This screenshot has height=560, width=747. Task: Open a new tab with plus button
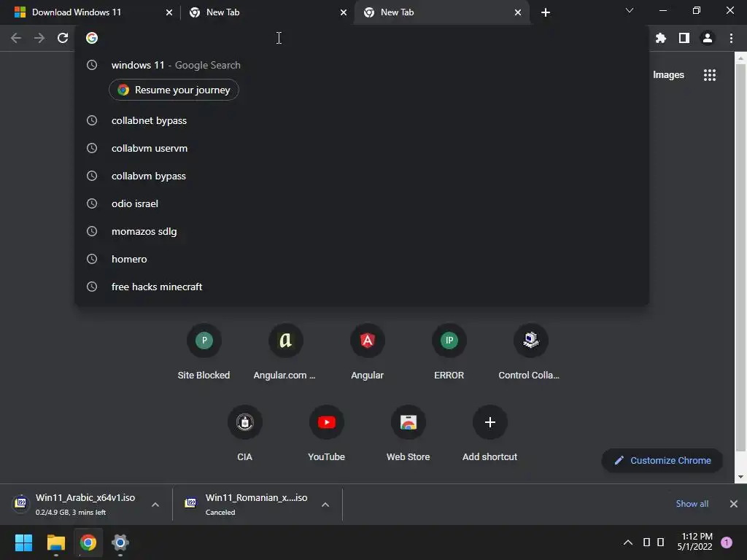546,12
